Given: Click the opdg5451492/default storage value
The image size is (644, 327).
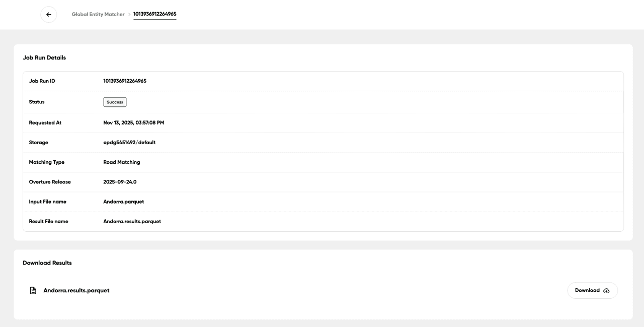Looking at the screenshot, I should pos(129,143).
